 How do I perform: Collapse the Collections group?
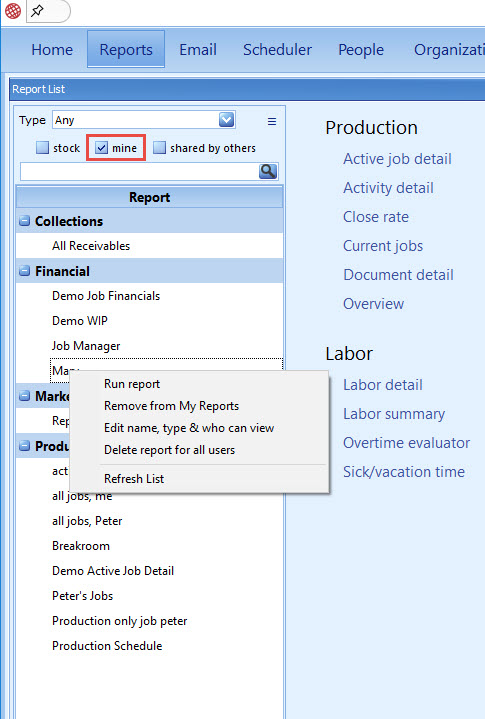coord(25,221)
